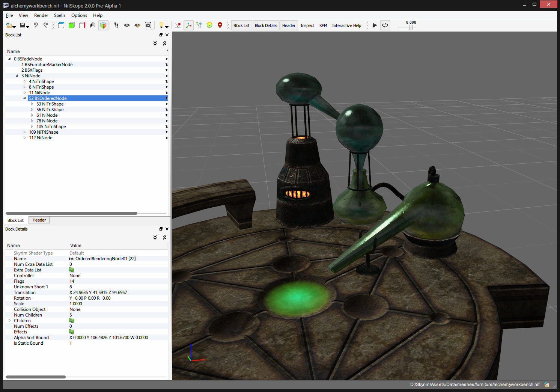
Task: Click the Inspect toolbar button
Action: tap(307, 26)
